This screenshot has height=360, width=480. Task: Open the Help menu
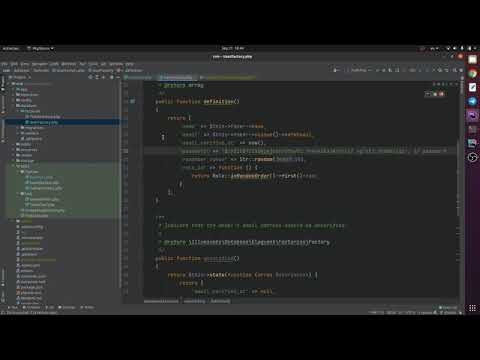coord(130,64)
